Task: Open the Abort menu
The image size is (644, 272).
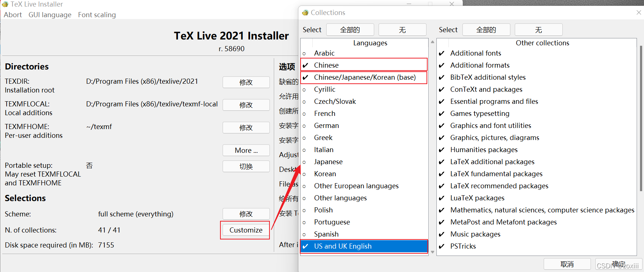Action: pyautogui.click(x=13, y=15)
